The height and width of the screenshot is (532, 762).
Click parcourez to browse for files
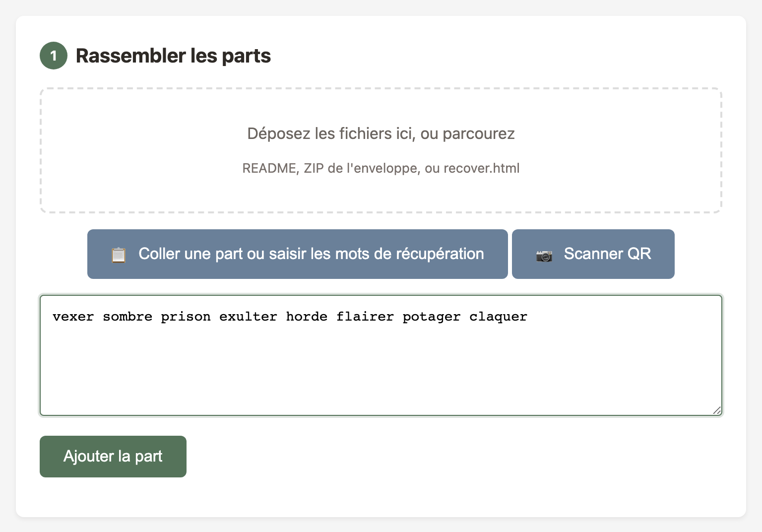click(x=479, y=133)
